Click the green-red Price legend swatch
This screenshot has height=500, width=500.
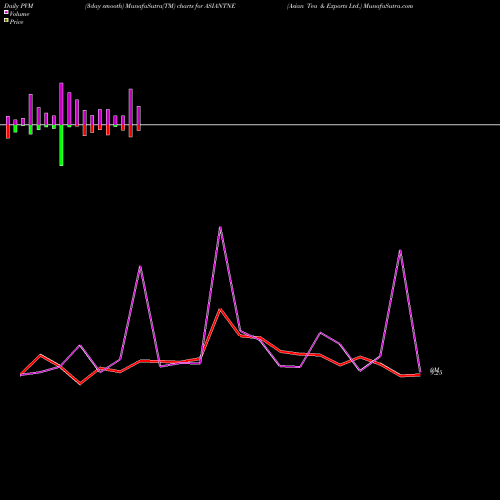[x=6, y=20]
